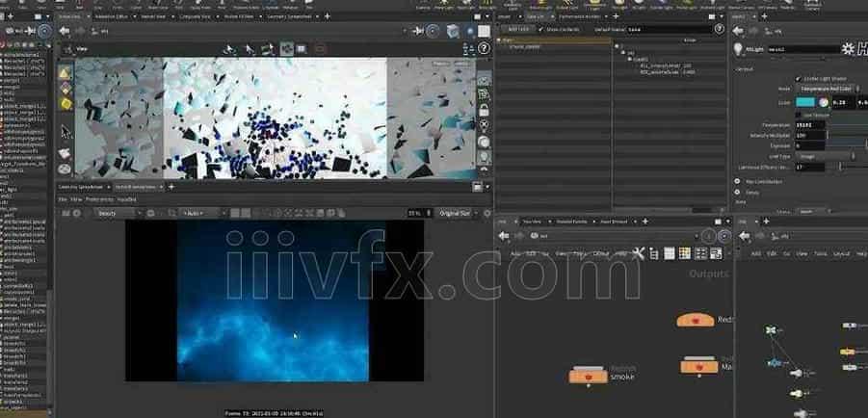The height and width of the screenshot is (418, 868).
Task: Click the wrench tools icon in out network
Action: [639, 253]
